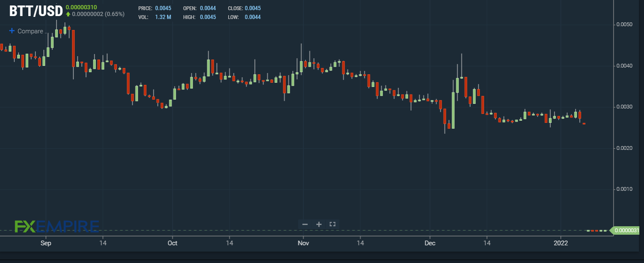
Task: Click the 14 label between Sep and Oct
Action: click(102, 244)
